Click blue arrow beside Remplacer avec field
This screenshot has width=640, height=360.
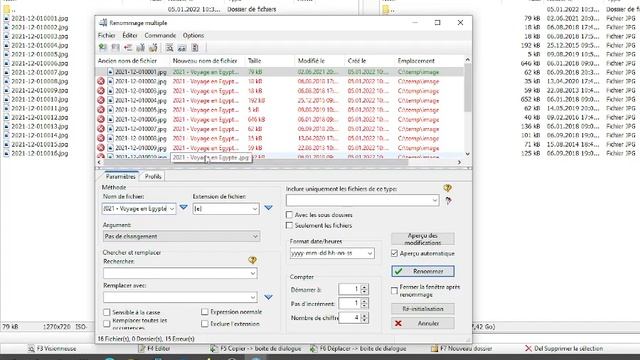click(x=268, y=297)
